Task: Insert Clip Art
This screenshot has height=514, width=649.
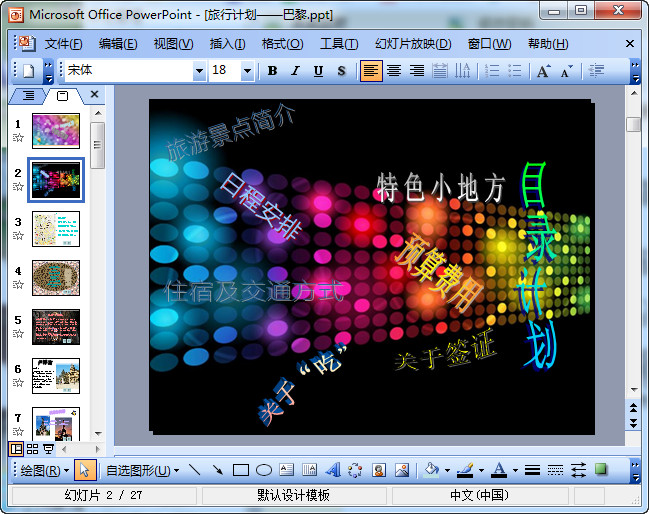Action: 379,470
